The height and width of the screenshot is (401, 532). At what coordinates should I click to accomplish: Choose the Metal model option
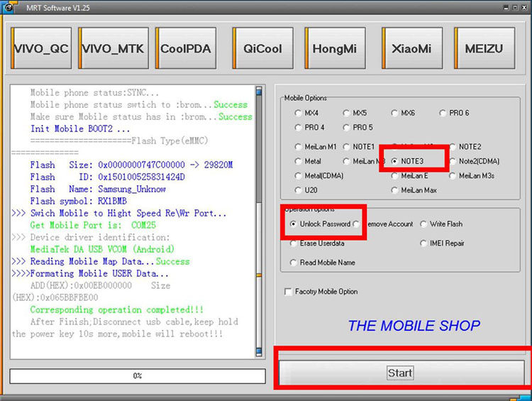tap(308, 161)
